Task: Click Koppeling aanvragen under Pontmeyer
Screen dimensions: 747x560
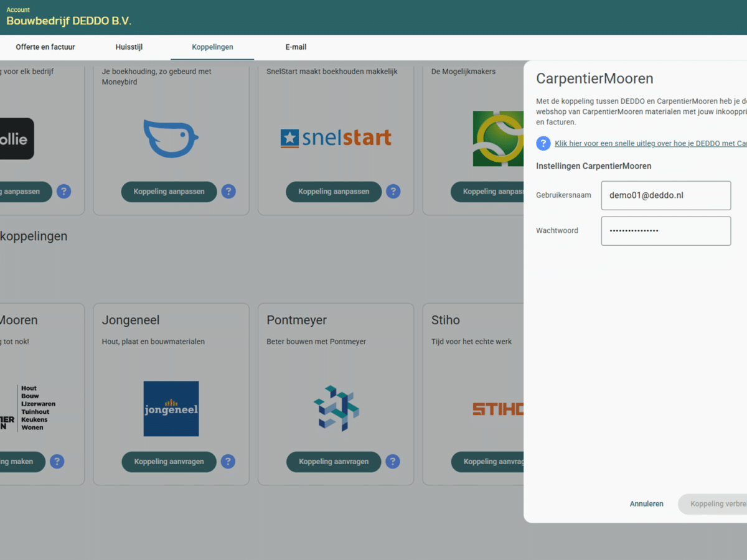Action: (x=334, y=462)
